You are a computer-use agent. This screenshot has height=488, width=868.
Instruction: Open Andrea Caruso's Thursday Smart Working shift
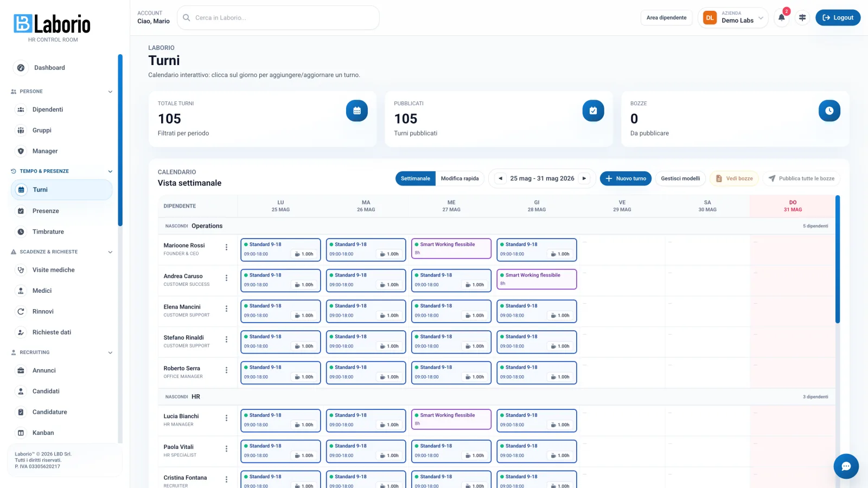point(537,280)
